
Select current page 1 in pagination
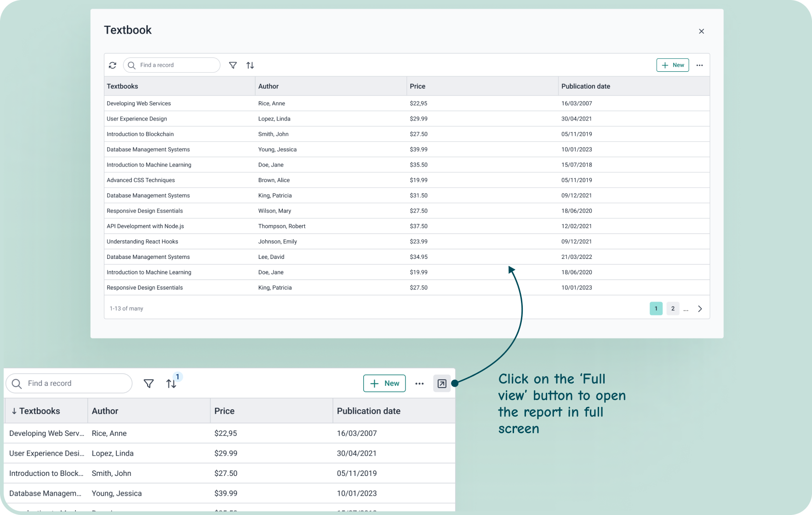(x=656, y=309)
